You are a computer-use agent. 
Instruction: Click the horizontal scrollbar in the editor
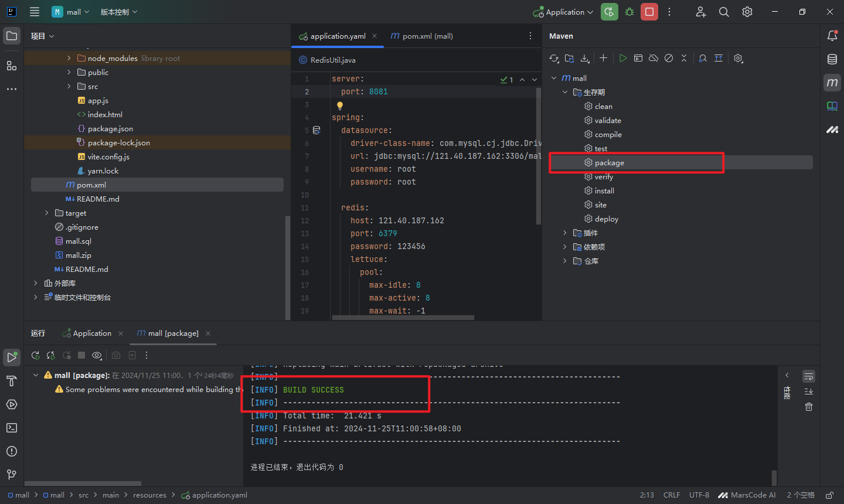pyautogui.click(x=403, y=318)
